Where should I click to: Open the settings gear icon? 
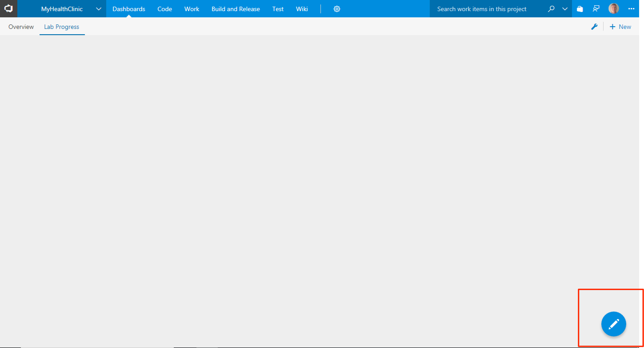tap(337, 9)
